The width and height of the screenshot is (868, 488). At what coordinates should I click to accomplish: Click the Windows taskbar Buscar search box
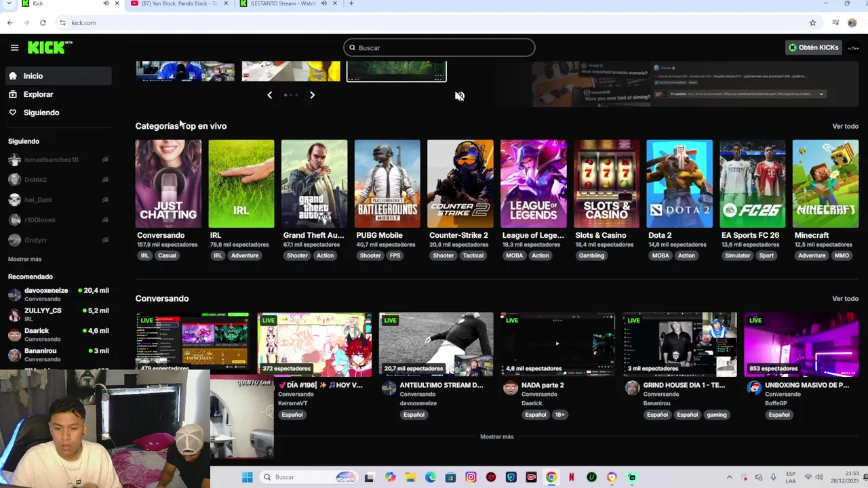[x=309, y=477]
